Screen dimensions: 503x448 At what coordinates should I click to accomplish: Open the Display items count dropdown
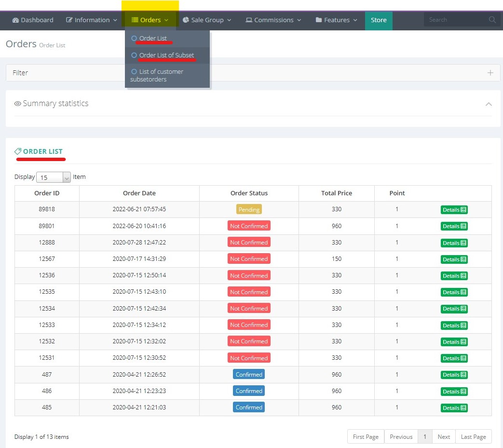[x=53, y=177]
